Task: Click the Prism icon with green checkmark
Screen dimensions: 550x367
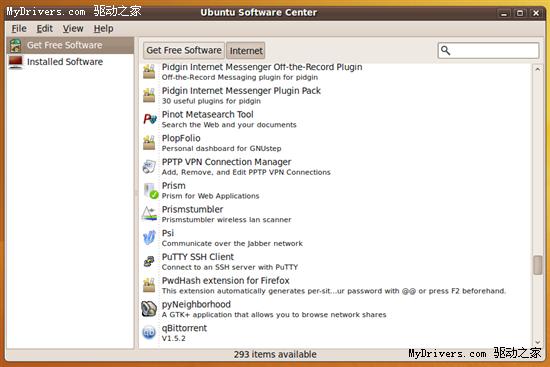Action: (x=151, y=191)
